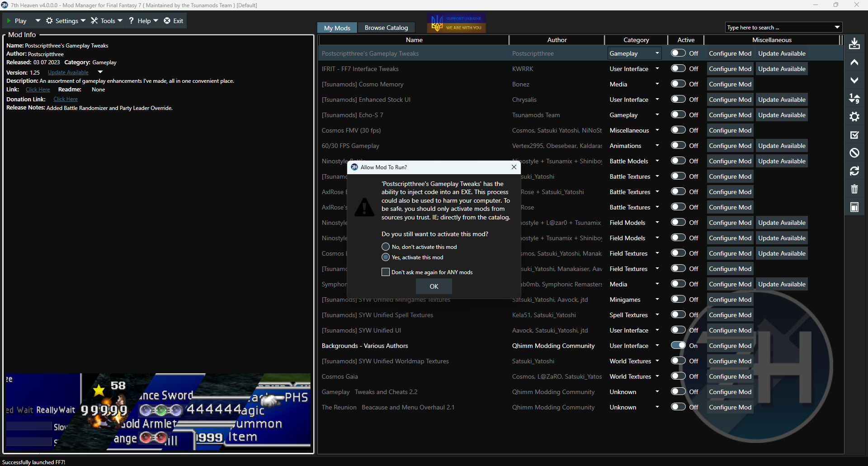This screenshot has width=868, height=466.
Task: Sort mods by the Author column header
Action: (x=557, y=40)
